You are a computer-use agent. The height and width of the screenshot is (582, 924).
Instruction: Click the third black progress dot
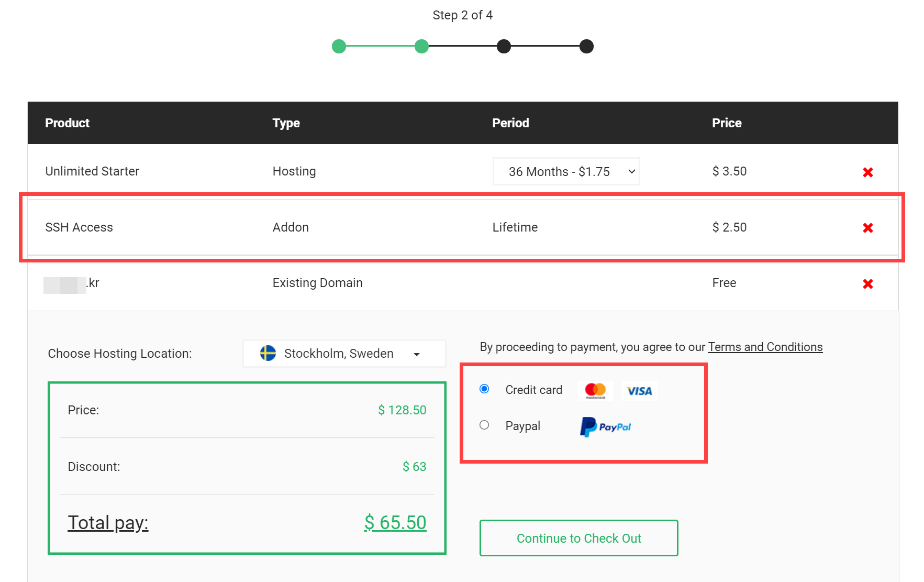[x=504, y=46]
